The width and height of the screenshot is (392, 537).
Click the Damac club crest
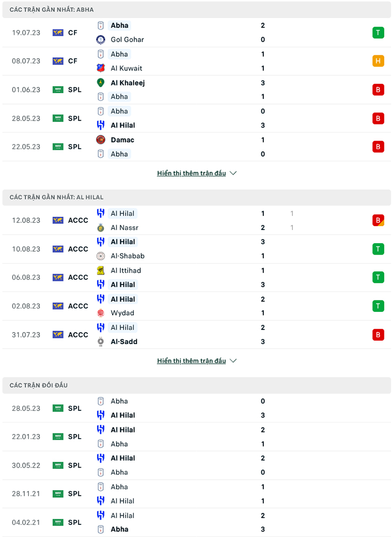100,140
